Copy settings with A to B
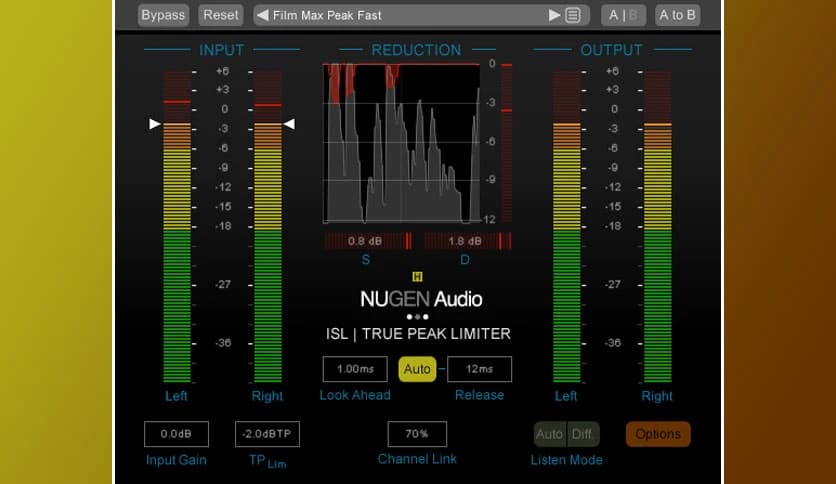Screen dimensions: 836x484 click(x=677, y=15)
